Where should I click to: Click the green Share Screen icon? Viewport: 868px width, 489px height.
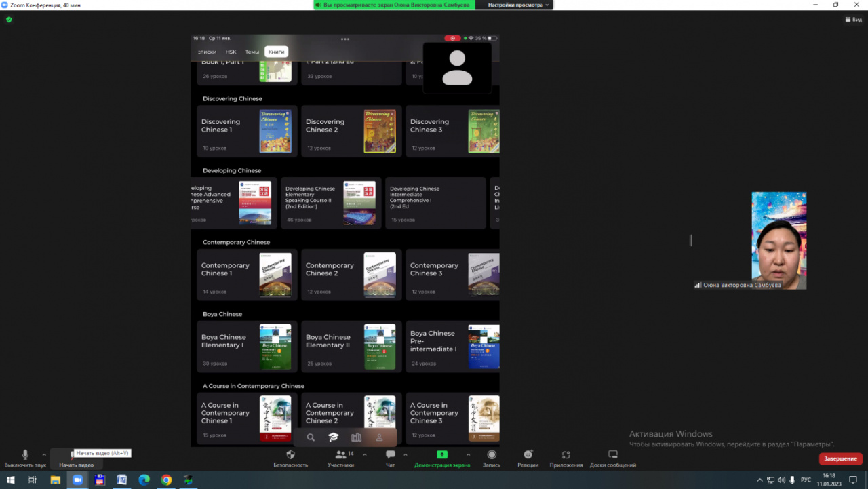pos(441,455)
